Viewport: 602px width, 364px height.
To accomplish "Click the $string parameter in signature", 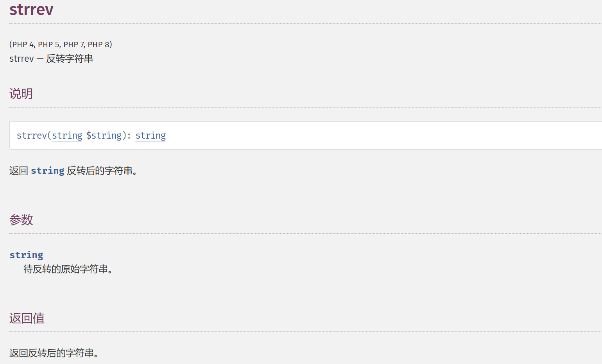I will (x=104, y=136).
